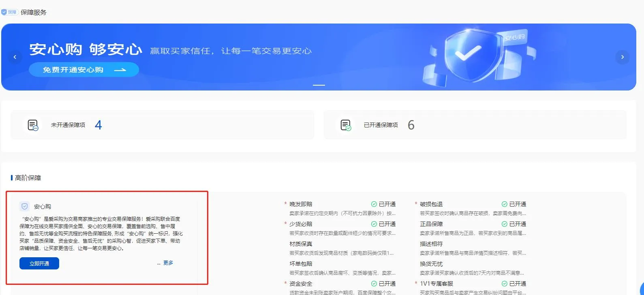Click 少货必赔 item title
Viewport: 644px width, 295px height.
(x=301, y=224)
